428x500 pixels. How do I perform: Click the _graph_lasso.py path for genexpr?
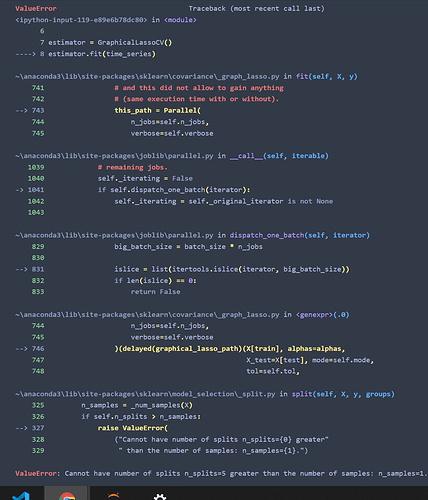[x=147, y=315]
